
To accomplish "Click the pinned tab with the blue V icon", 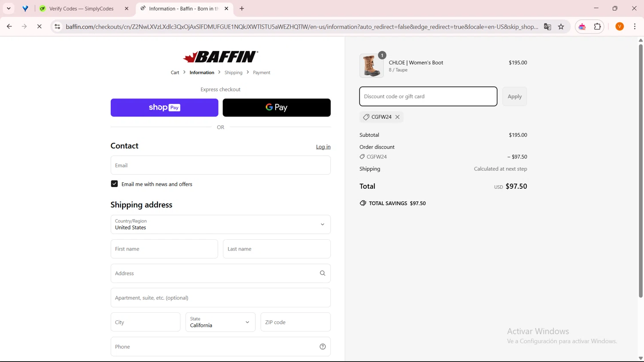I will pos(25,9).
